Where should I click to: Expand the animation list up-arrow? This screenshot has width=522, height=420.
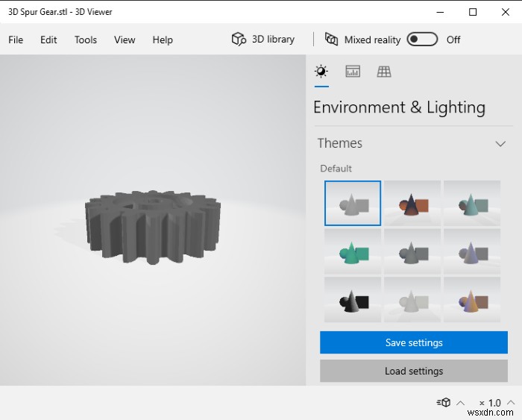(460, 403)
